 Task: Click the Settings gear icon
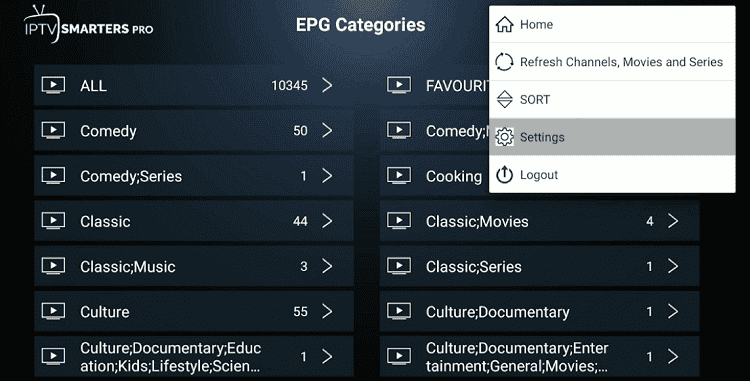(x=504, y=137)
